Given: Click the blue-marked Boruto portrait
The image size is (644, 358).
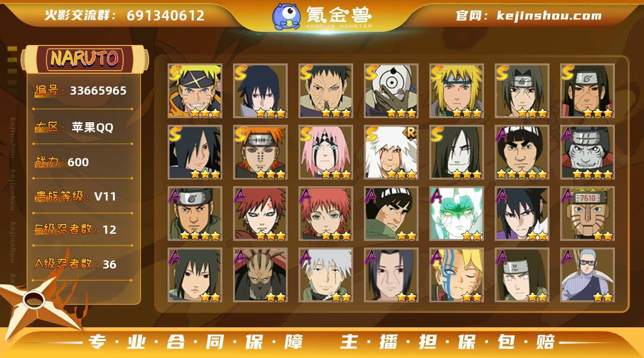Looking at the screenshot, I should click(x=457, y=275).
